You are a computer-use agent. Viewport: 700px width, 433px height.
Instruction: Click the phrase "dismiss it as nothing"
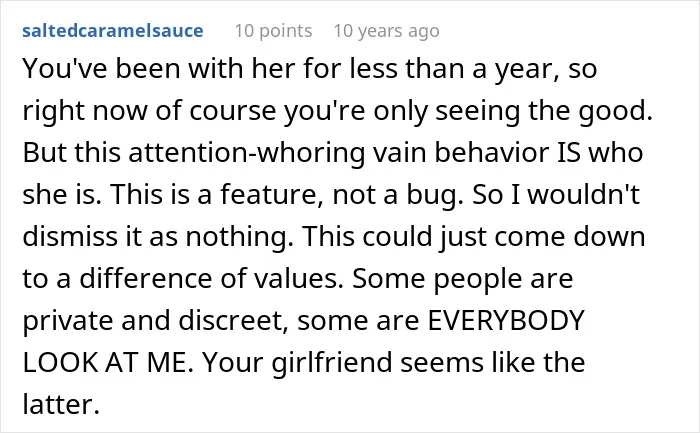tap(154, 237)
